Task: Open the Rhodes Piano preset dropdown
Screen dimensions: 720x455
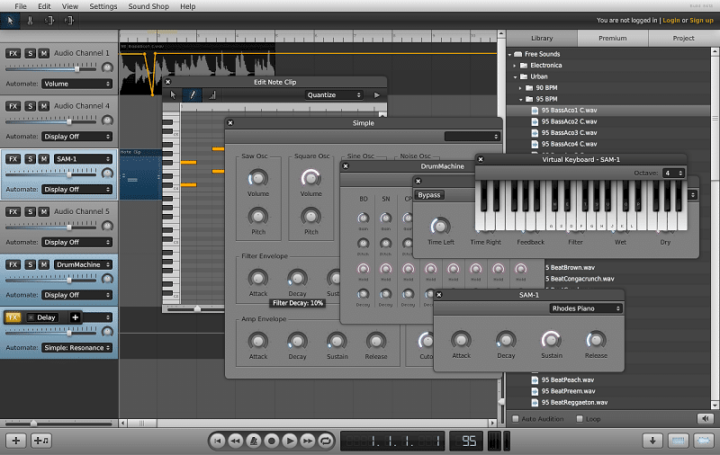Action: click(585, 308)
